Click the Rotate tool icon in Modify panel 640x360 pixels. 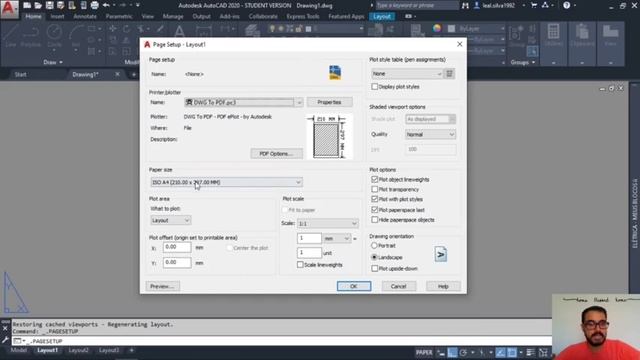pyautogui.click(x=126, y=29)
